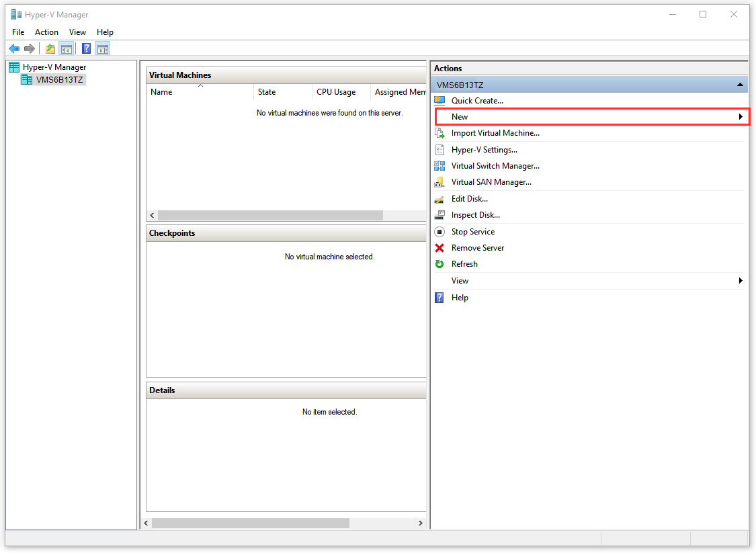This screenshot has width=756, height=553.
Task: Expand the New submenu arrow
Action: tap(741, 117)
